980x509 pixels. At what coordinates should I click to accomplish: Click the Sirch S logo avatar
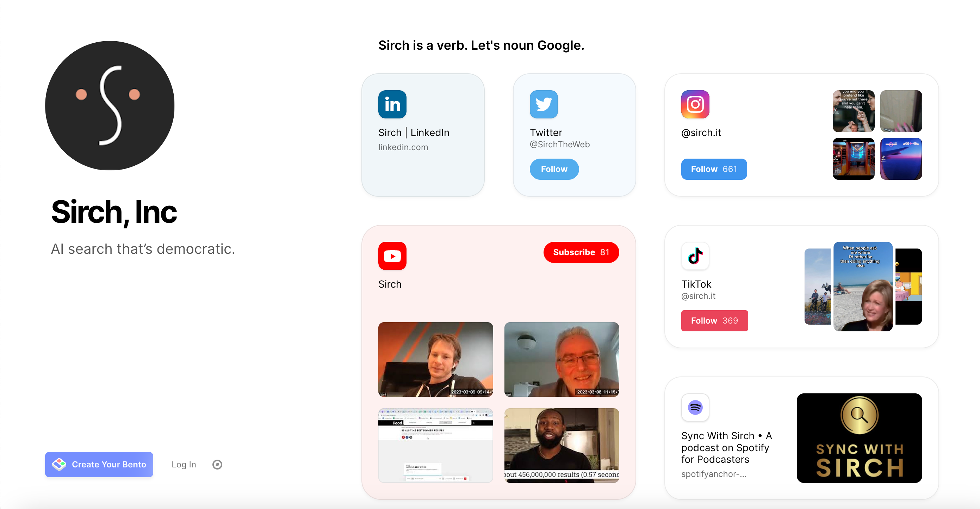[x=110, y=105]
